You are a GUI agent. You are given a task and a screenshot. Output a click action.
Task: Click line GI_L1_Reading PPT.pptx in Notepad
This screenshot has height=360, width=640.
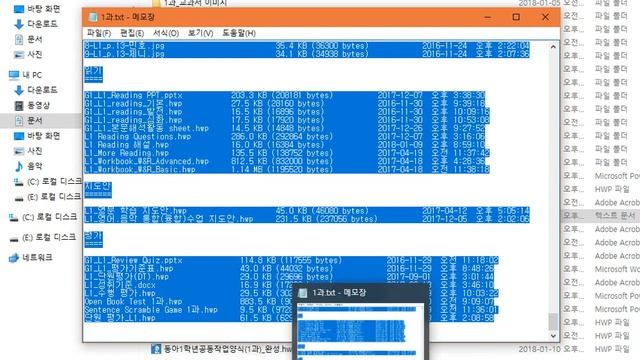pos(285,96)
